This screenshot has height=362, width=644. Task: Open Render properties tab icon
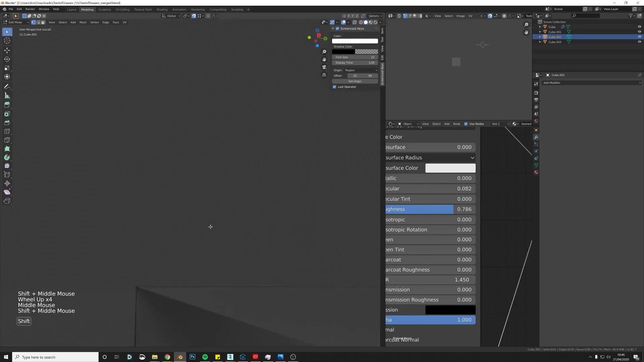[x=536, y=93]
